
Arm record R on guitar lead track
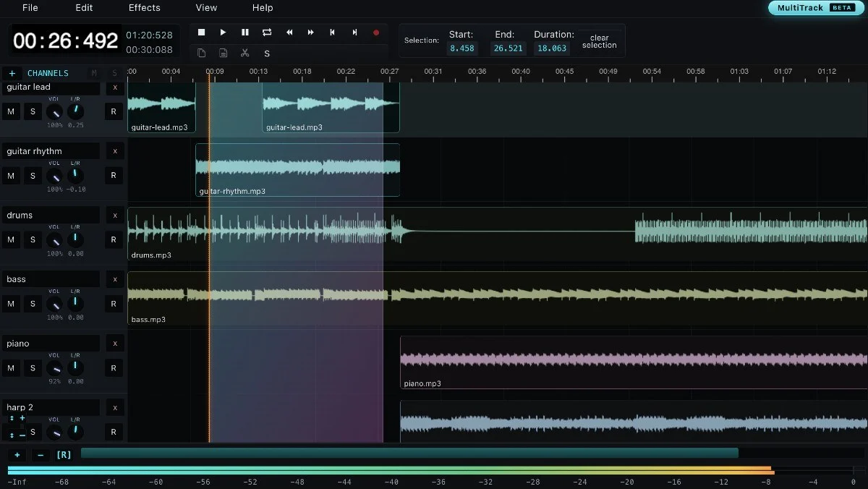pos(114,111)
